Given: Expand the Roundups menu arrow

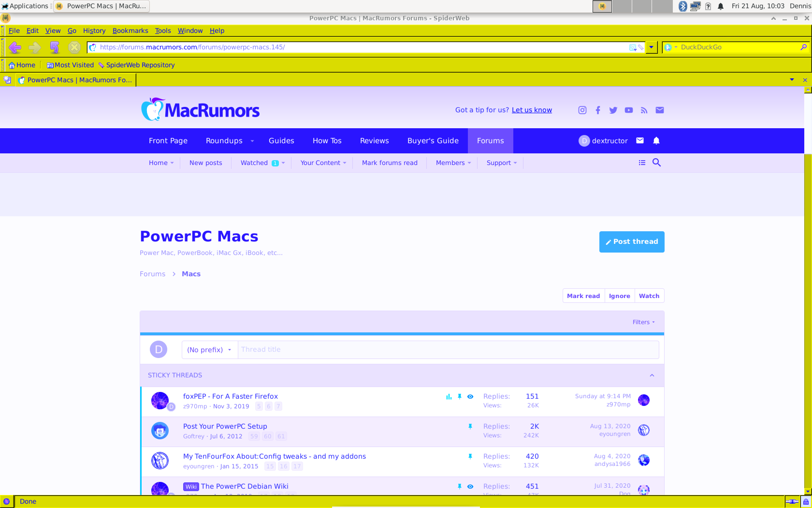Looking at the screenshot, I should (252, 141).
